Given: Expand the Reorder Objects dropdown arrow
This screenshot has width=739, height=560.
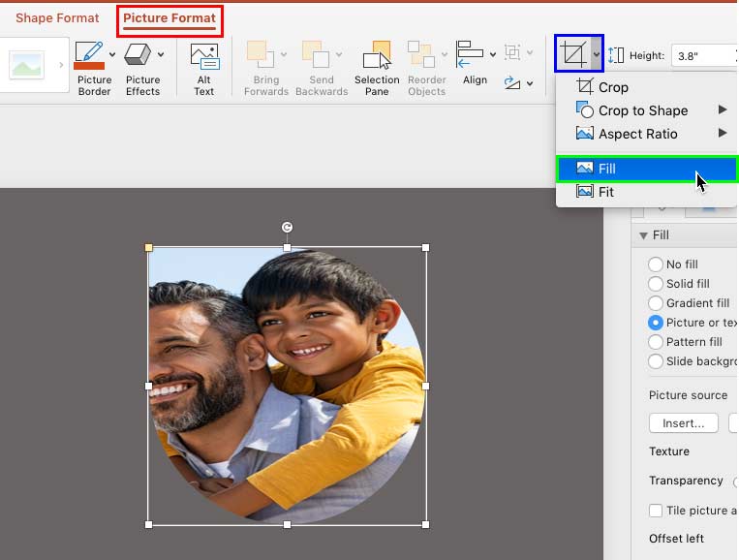Looking at the screenshot, I should click(x=444, y=54).
